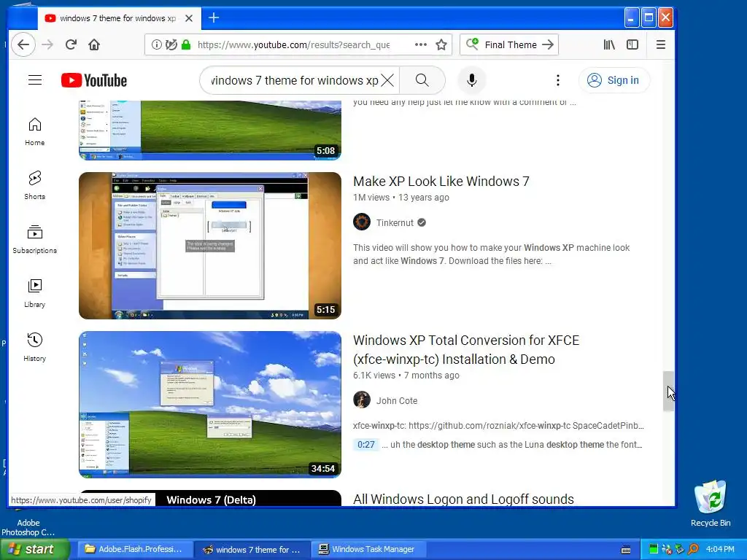Open the Recycle Bin desktop icon
The image size is (747, 560).
[711, 503]
